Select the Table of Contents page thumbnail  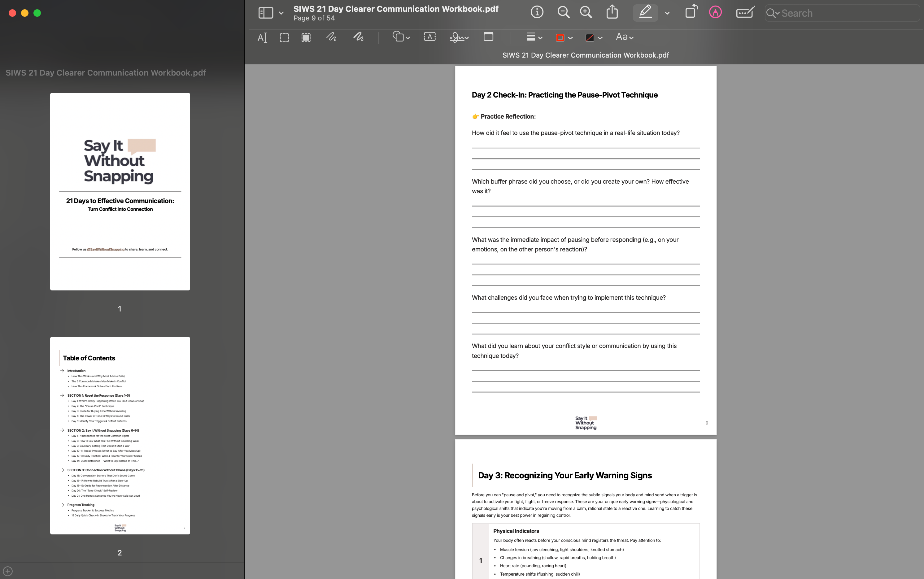coord(120,435)
